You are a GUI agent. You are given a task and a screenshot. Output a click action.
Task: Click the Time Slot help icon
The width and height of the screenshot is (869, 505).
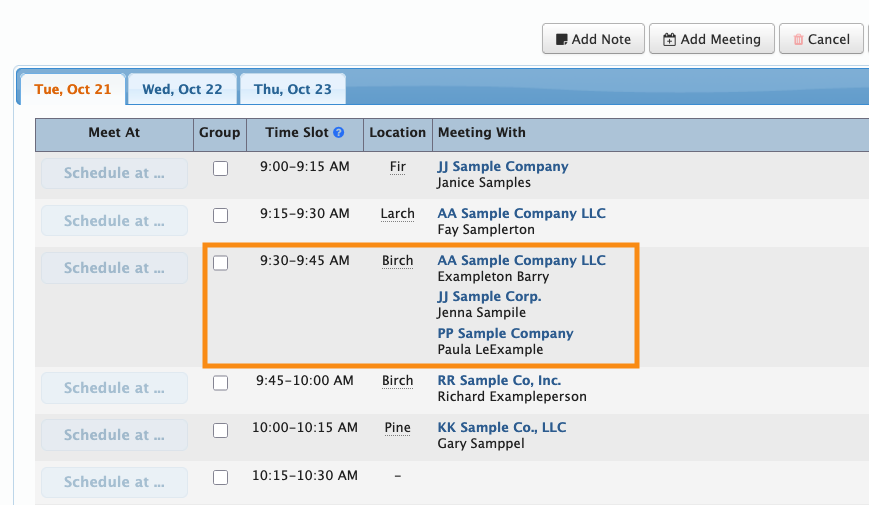point(339,133)
